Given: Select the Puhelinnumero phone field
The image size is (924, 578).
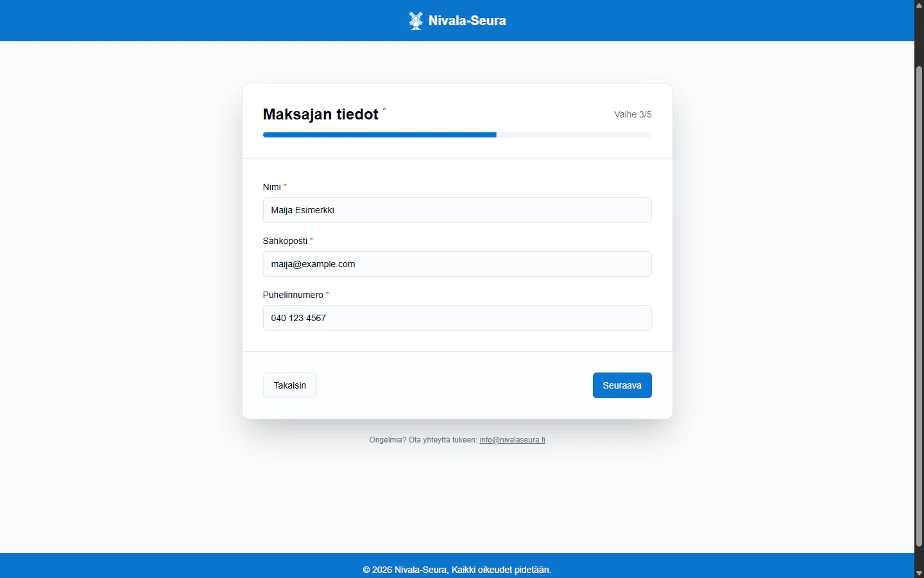Looking at the screenshot, I should tap(457, 318).
